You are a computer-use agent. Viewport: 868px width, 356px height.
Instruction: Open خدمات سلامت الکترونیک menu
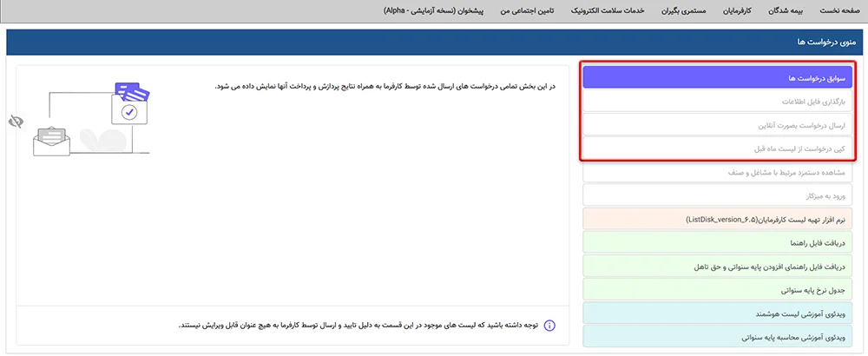tap(607, 11)
